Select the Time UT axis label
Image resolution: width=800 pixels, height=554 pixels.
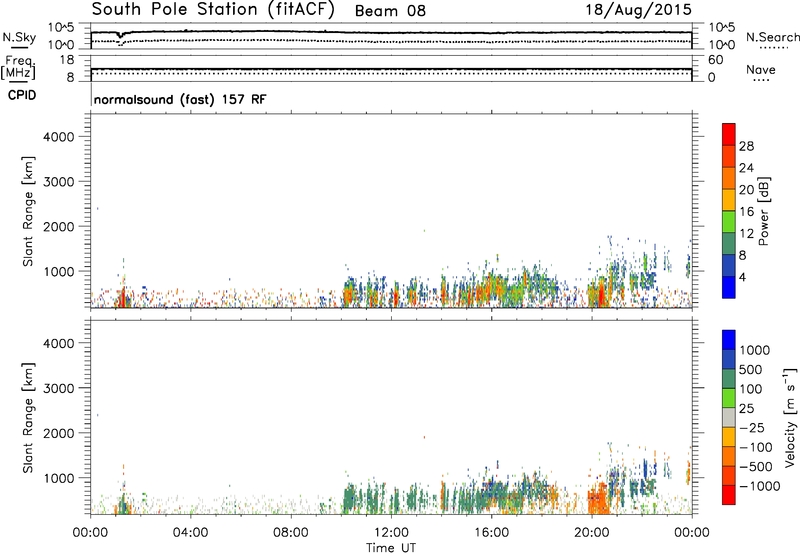(x=391, y=548)
